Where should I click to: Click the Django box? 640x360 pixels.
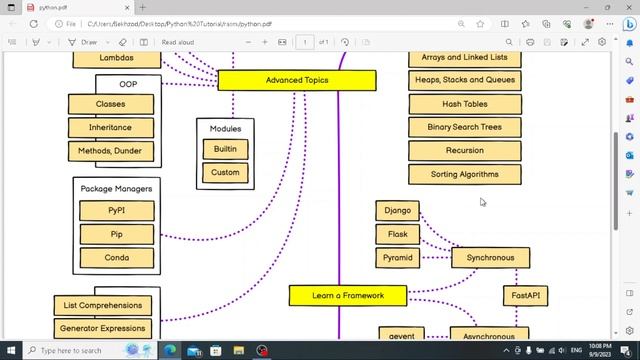coord(398,211)
